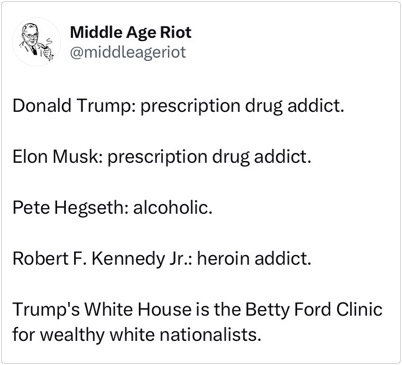
Task: Select 'prescription drug addict' after Donald Trump
Action: pyautogui.click(x=241, y=106)
